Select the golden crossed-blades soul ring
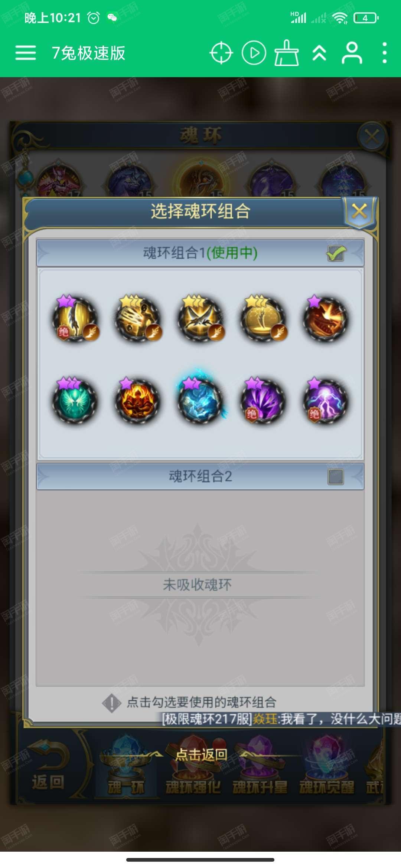401x868 pixels. click(200, 318)
